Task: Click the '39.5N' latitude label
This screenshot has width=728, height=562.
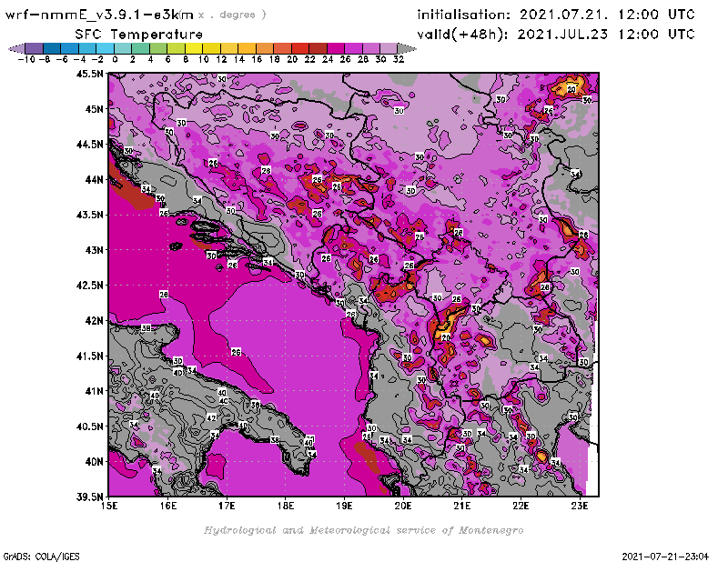Action: pyautogui.click(x=89, y=497)
